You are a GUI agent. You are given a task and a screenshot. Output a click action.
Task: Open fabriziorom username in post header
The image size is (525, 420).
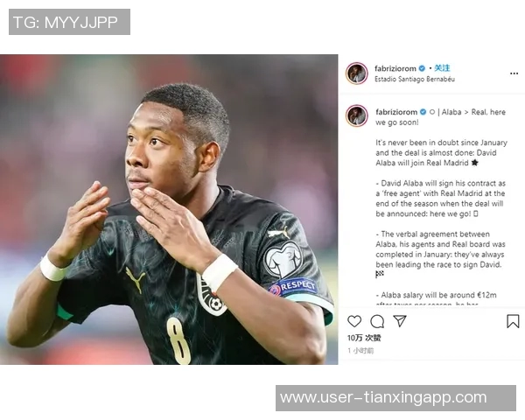click(395, 68)
